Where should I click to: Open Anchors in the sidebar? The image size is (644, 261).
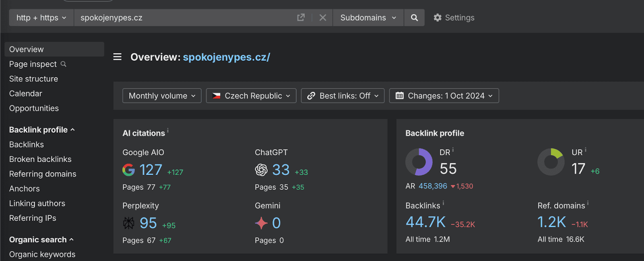25,189
